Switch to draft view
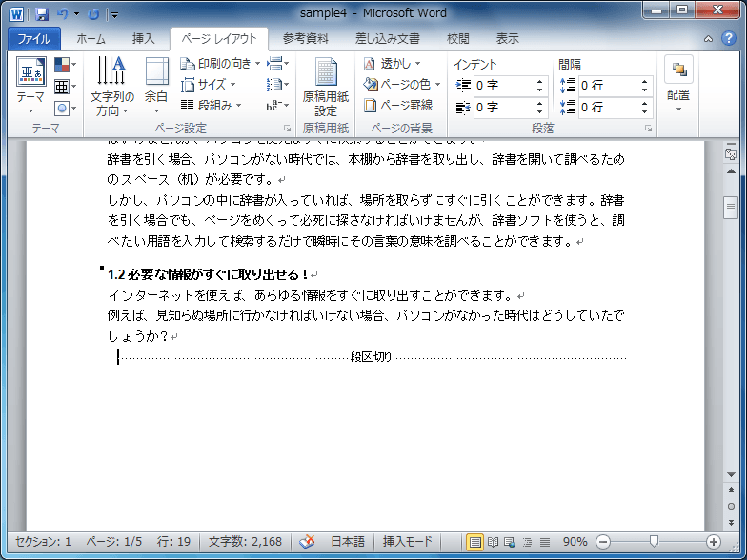The image size is (747, 560). tap(545, 542)
